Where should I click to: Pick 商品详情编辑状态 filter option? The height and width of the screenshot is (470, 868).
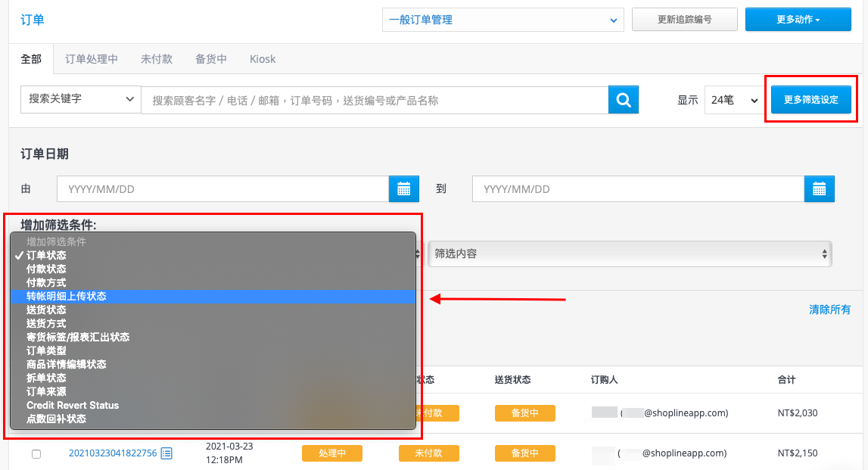click(213, 364)
